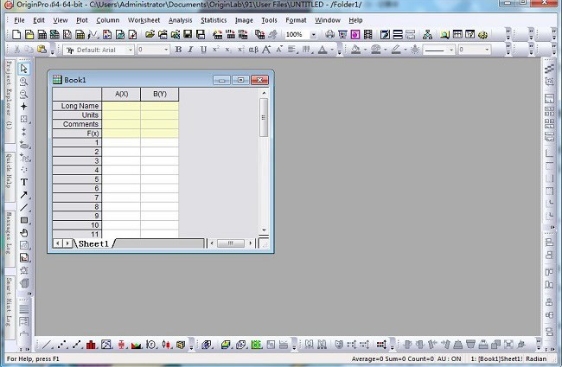Select the Sheet1 tab
562x367 pixels.
[94, 244]
